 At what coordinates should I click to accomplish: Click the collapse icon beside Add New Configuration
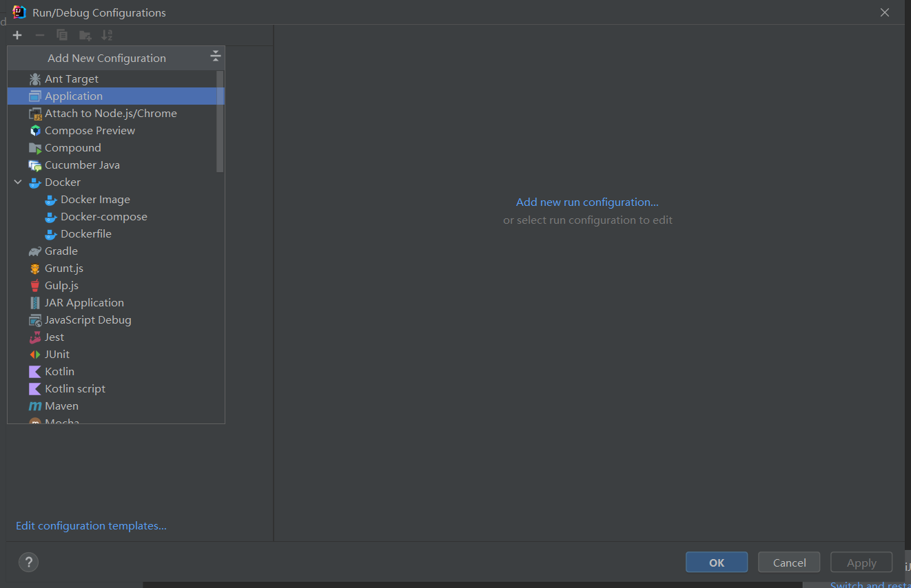point(215,56)
